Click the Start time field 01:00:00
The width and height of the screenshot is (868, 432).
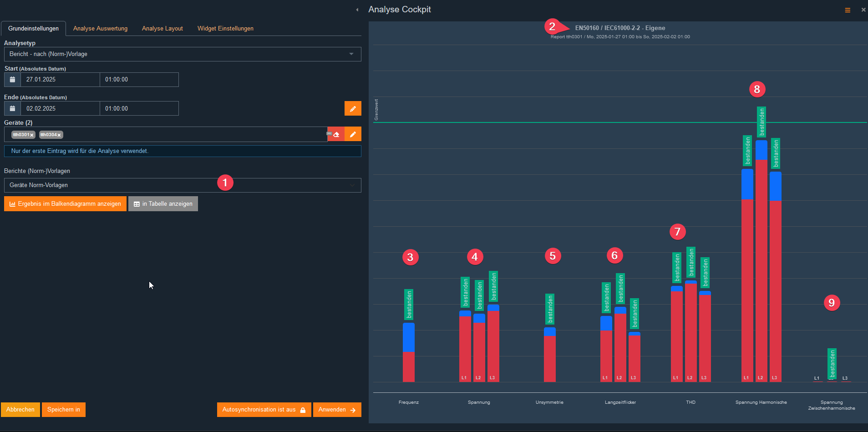[139, 80]
